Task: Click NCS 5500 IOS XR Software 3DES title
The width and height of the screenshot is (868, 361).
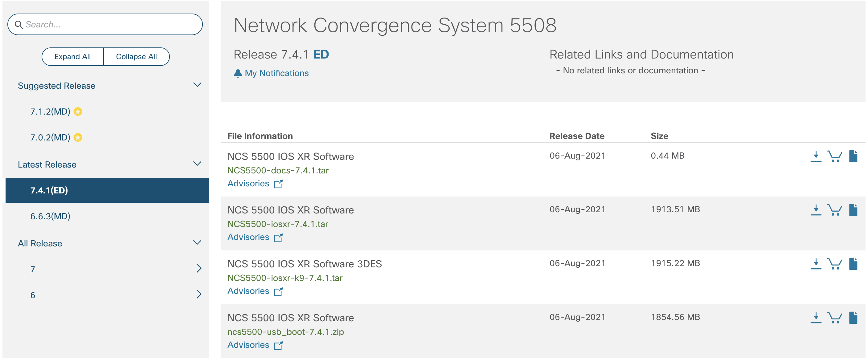Action: (x=305, y=264)
